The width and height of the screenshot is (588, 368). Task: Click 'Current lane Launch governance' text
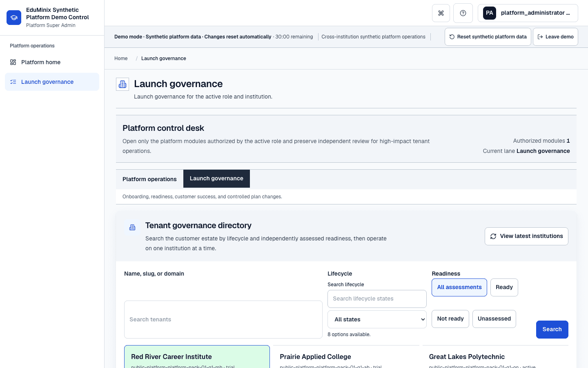[x=526, y=151]
